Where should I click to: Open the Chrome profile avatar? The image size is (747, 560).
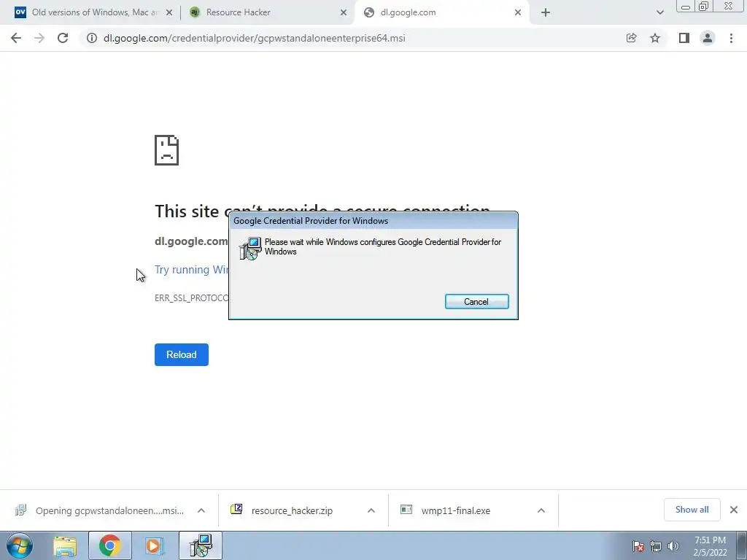(x=708, y=38)
